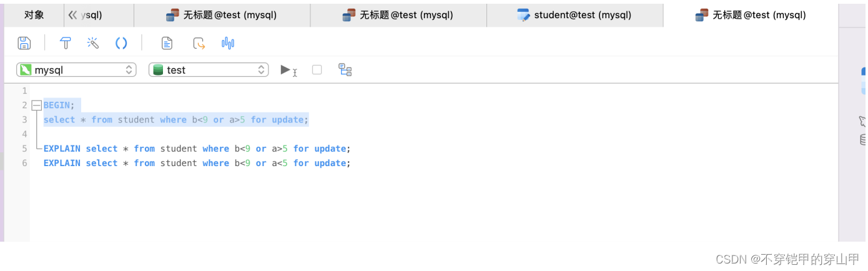The height and width of the screenshot is (271, 868).
Task: Click the explain plan tree icon
Action: pos(345,70)
